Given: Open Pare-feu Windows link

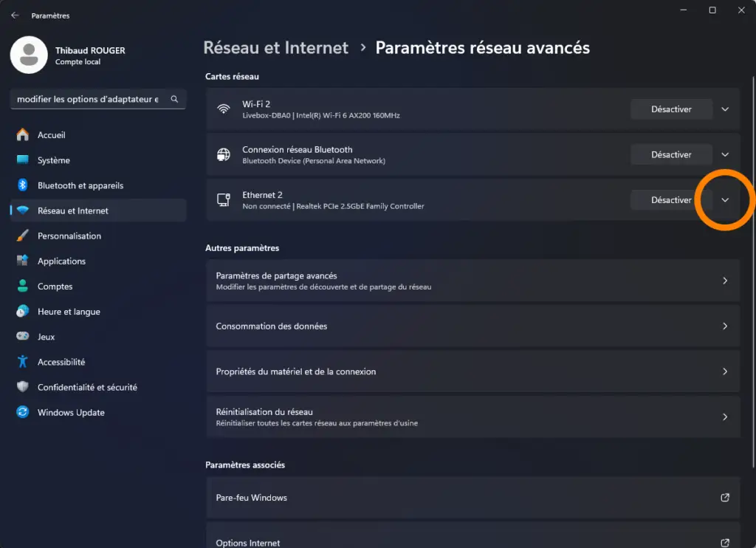Looking at the screenshot, I should coord(473,498).
